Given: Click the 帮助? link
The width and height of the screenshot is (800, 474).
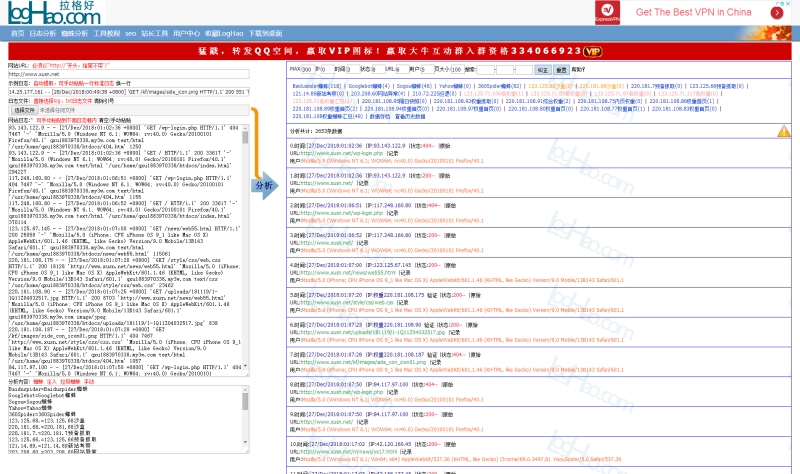Looking at the screenshot, I should [x=578, y=69].
